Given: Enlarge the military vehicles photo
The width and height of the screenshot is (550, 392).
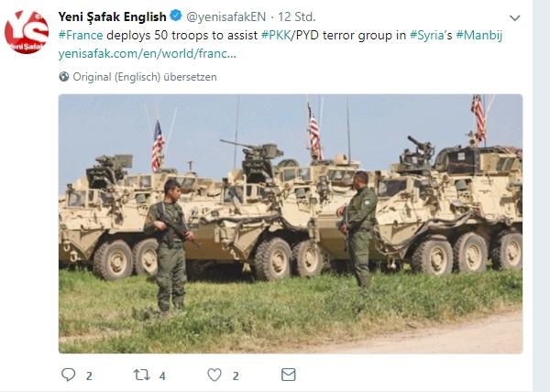Looking at the screenshot, I should (x=291, y=223).
